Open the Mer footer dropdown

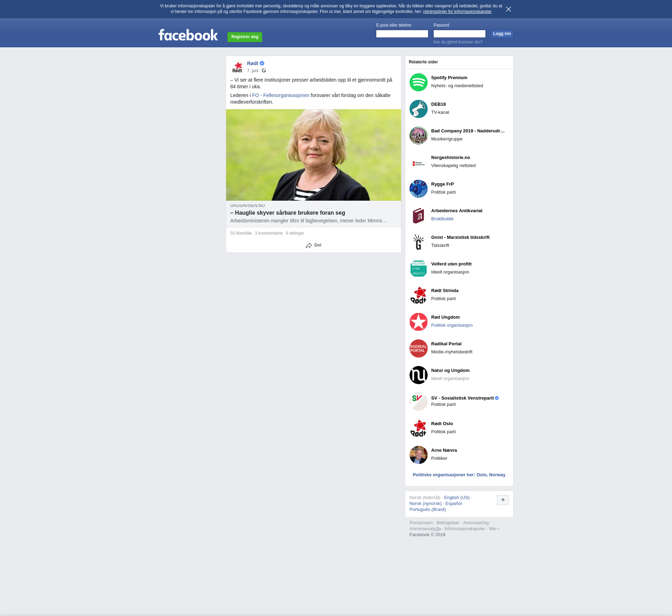(x=494, y=529)
